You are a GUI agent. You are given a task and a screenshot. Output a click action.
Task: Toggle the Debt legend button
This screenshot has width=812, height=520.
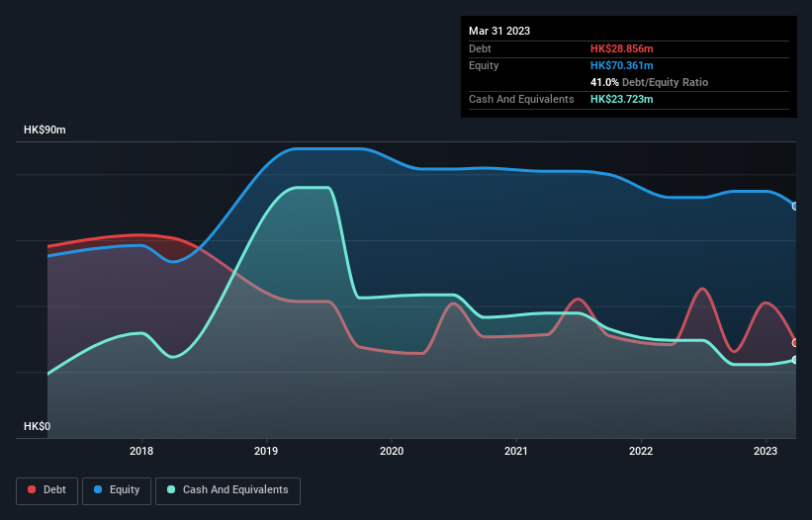coord(47,490)
